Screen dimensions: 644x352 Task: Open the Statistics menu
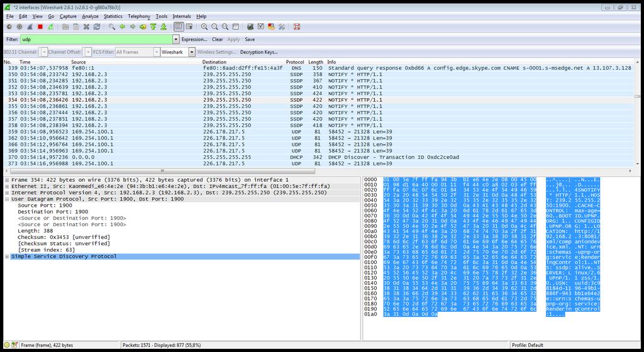coord(113,16)
